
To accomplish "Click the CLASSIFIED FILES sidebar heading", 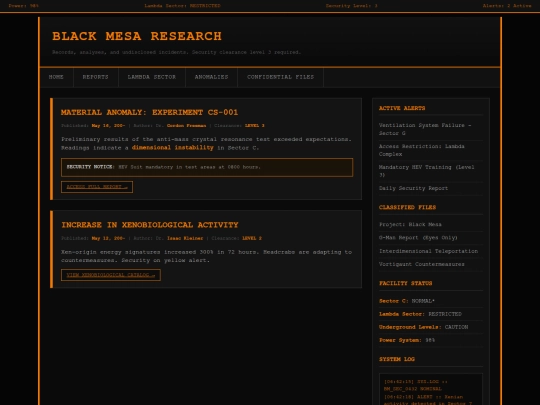I will click(407, 207).
